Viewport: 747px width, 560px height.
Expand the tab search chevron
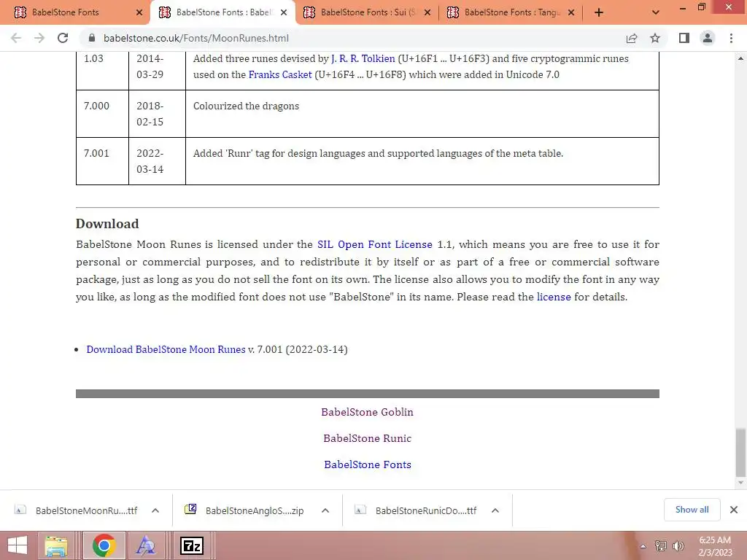[x=656, y=12]
